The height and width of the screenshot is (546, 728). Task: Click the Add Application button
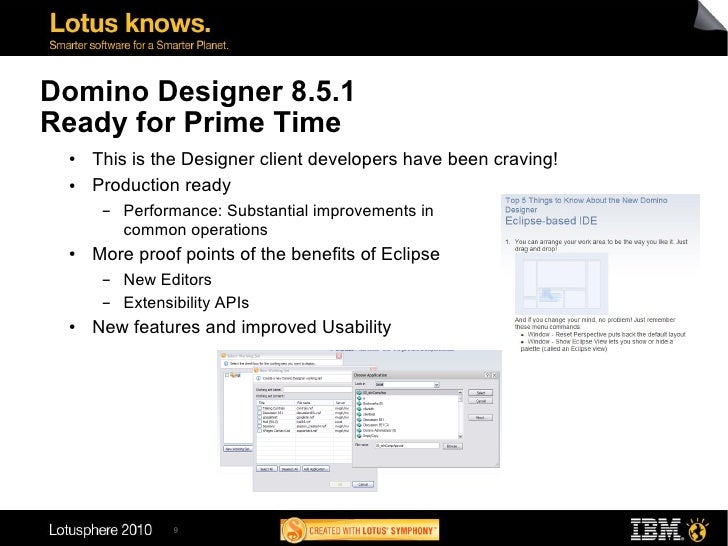click(316, 469)
